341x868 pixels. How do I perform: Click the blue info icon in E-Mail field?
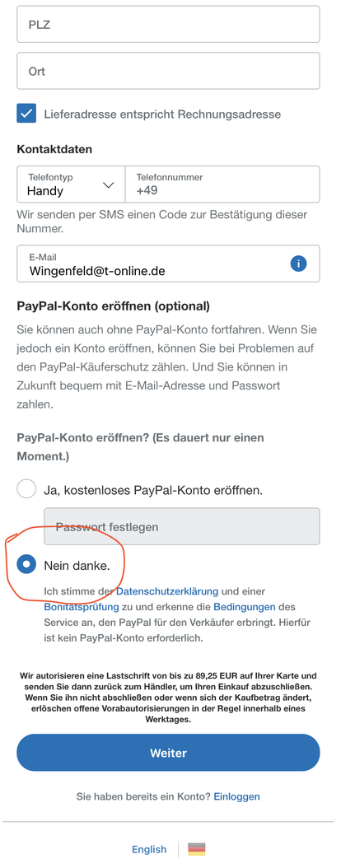click(x=298, y=264)
